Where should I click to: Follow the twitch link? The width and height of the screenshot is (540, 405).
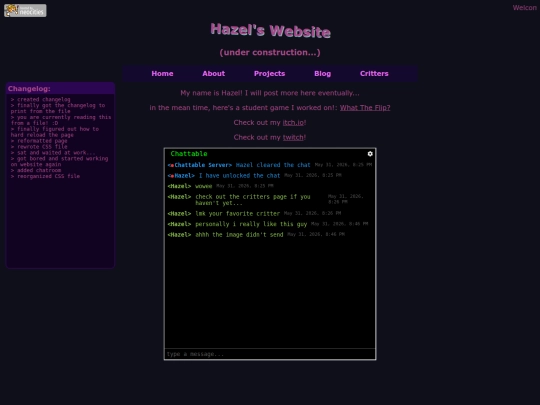point(293,137)
